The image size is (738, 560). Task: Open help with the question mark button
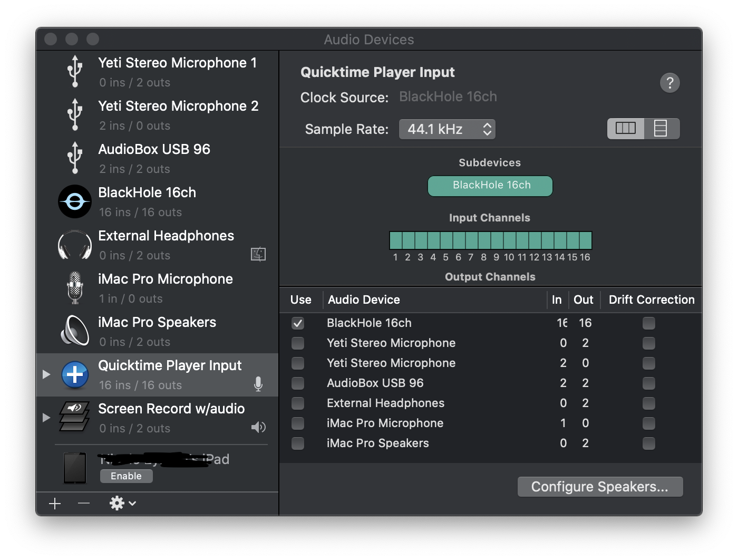click(670, 83)
